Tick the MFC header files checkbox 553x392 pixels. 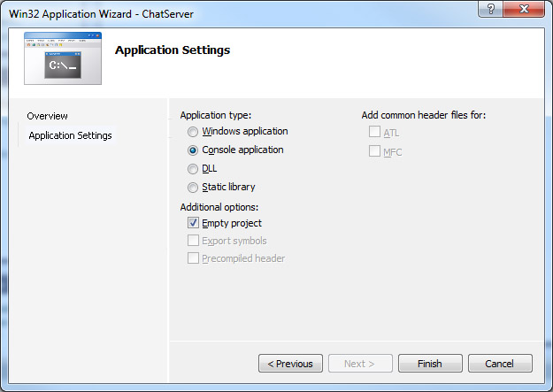pos(374,151)
